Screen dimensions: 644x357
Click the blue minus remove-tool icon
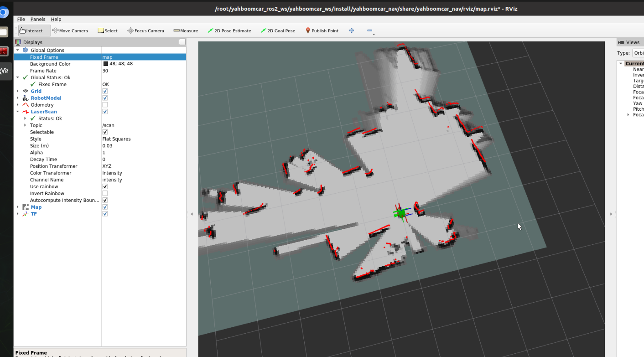(x=370, y=31)
